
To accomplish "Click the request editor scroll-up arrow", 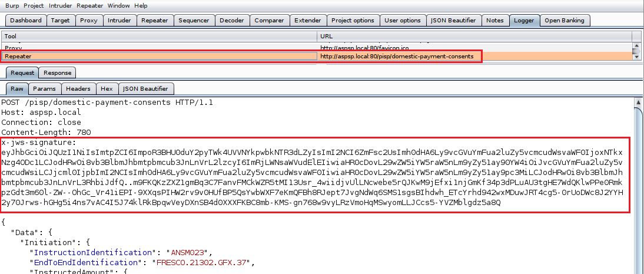I will click(x=638, y=102).
